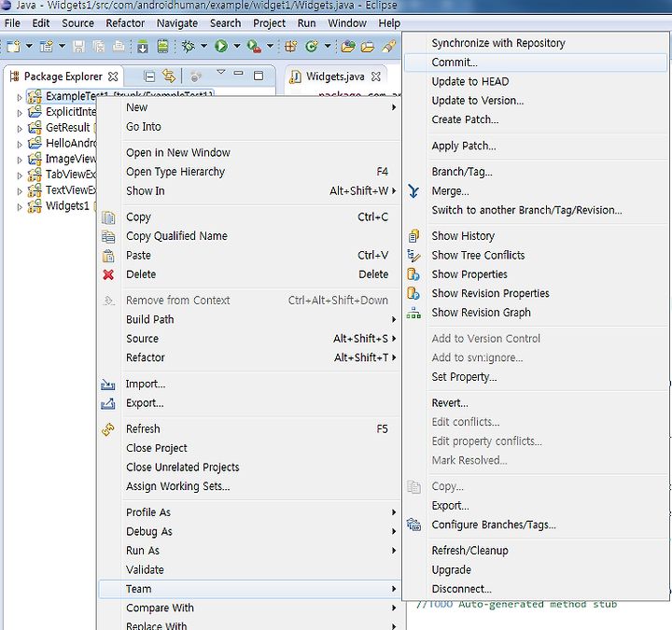672x630 pixels.
Task: Open the Window menu in menu bar
Action: (x=347, y=23)
